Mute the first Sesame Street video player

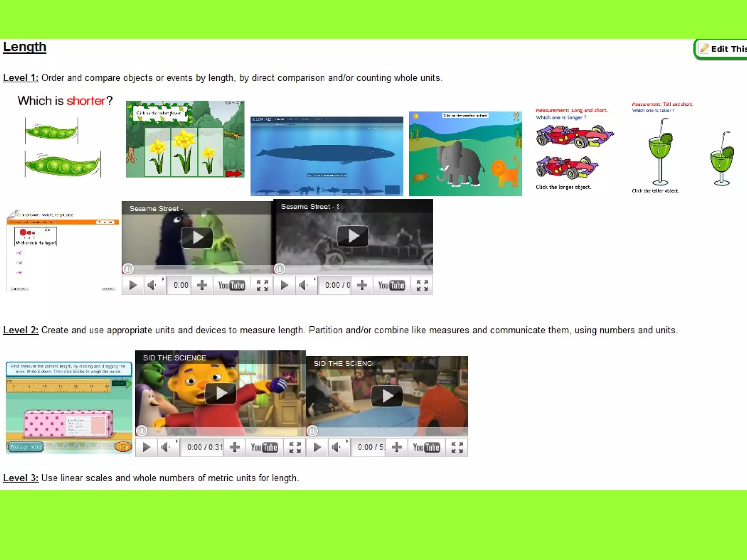click(152, 285)
